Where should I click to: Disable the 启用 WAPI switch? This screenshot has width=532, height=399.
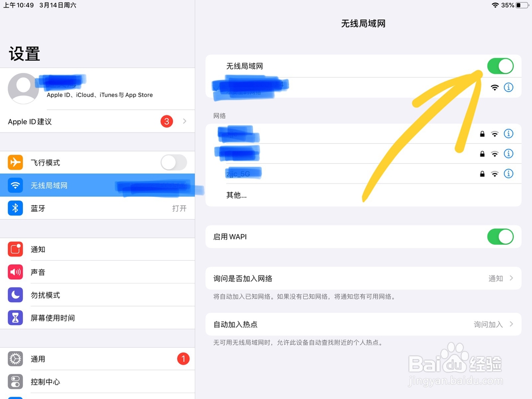[500, 237]
